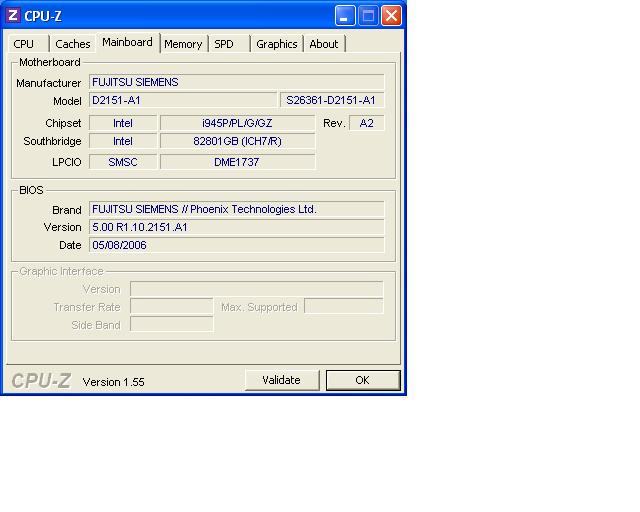Click the BIOS version 5.00 R1.10.2151.A1 field
640x512 pixels.
point(236,227)
